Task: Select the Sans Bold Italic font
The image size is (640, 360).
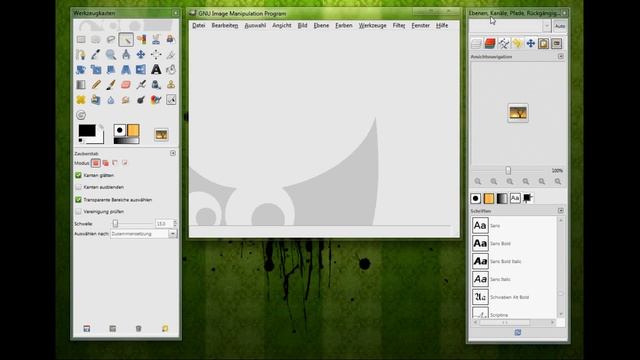Action: (x=514, y=261)
